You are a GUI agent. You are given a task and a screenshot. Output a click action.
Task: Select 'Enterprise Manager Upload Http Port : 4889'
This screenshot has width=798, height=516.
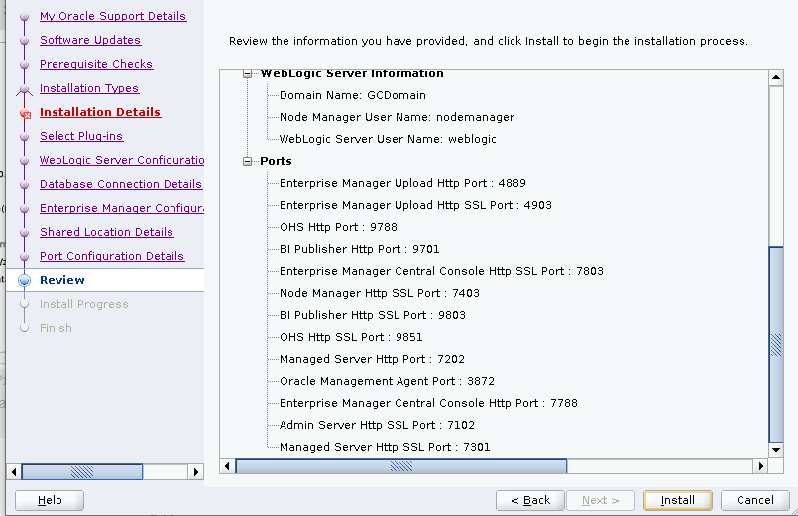click(403, 183)
